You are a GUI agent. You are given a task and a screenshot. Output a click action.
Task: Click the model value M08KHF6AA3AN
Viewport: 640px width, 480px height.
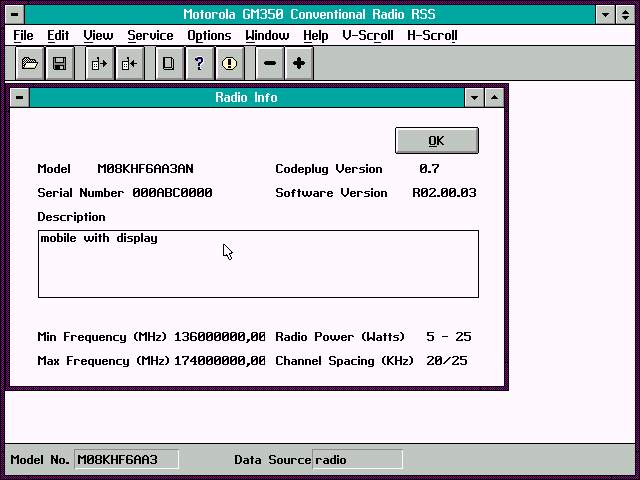click(x=145, y=169)
